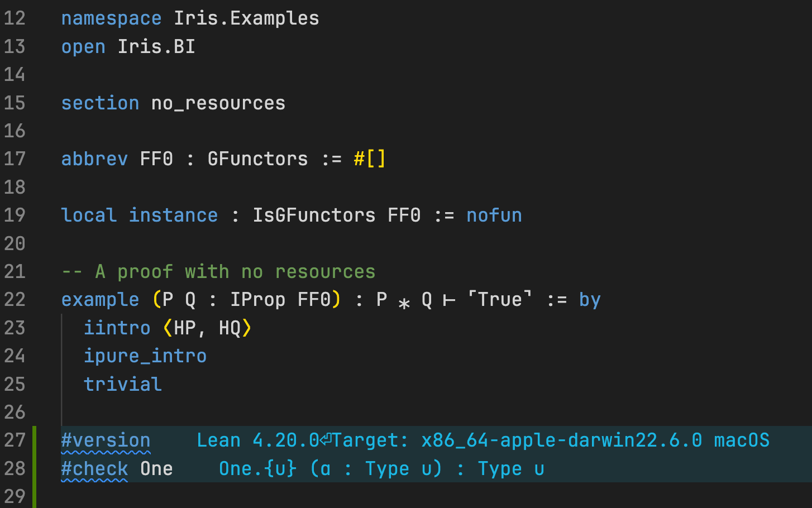The height and width of the screenshot is (508, 812).
Task: Click the #check command on line 28
Action: coord(94,468)
